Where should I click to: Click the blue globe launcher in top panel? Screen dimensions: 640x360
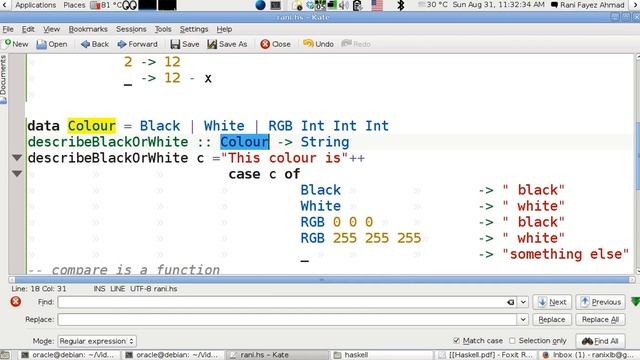[260, 5]
